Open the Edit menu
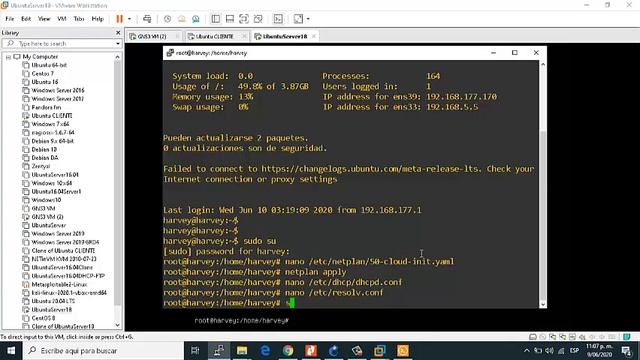 (x=26, y=19)
